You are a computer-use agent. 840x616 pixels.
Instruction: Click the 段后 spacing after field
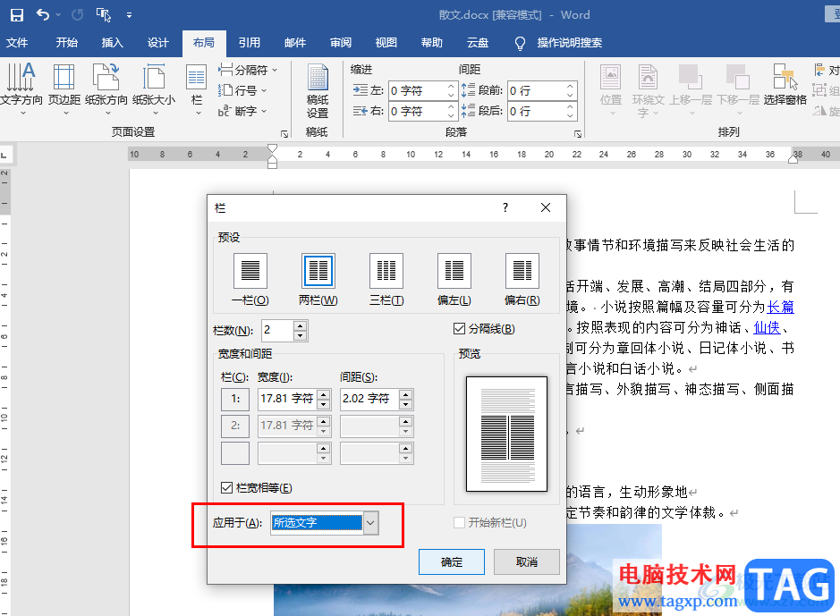click(536, 112)
